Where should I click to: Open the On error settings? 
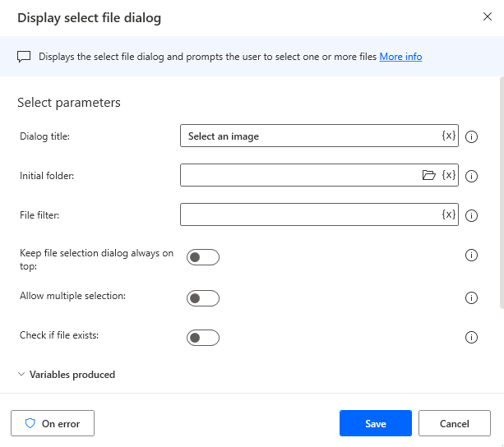pos(53,423)
